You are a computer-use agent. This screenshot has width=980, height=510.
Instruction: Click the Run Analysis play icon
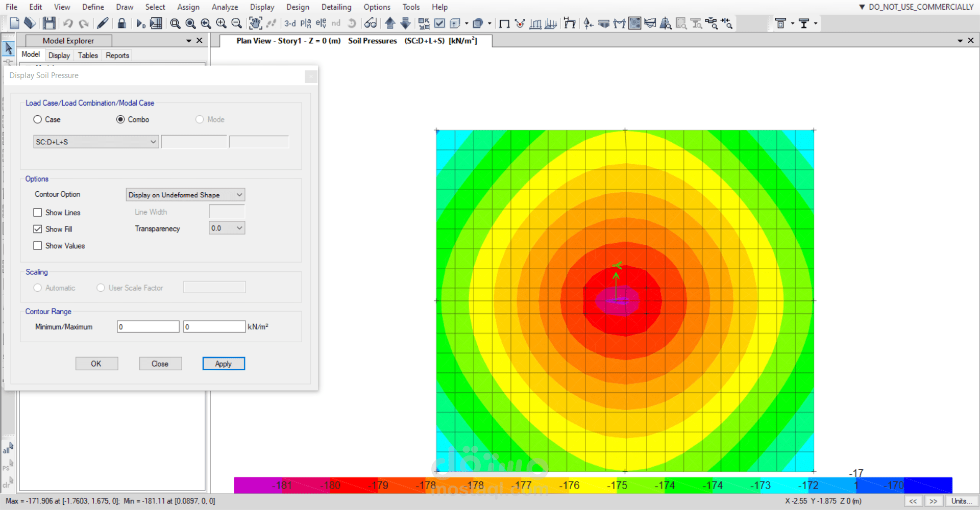(140, 23)
